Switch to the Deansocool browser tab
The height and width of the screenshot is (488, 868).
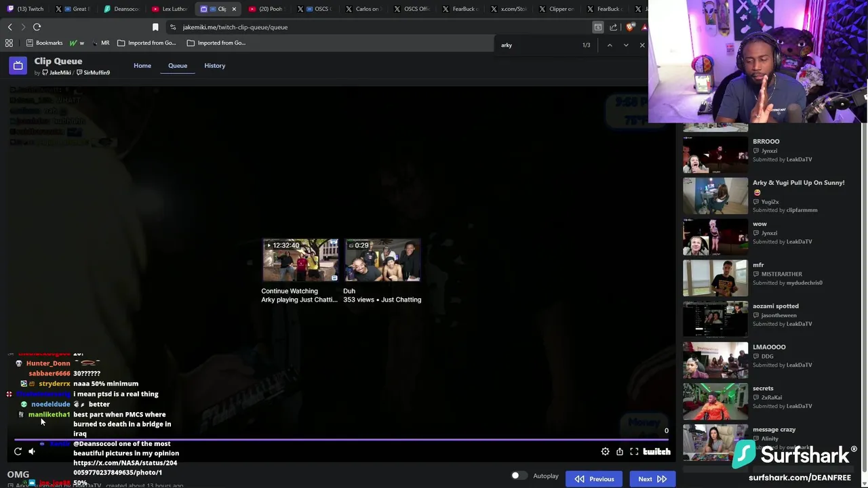coord(122,9)
